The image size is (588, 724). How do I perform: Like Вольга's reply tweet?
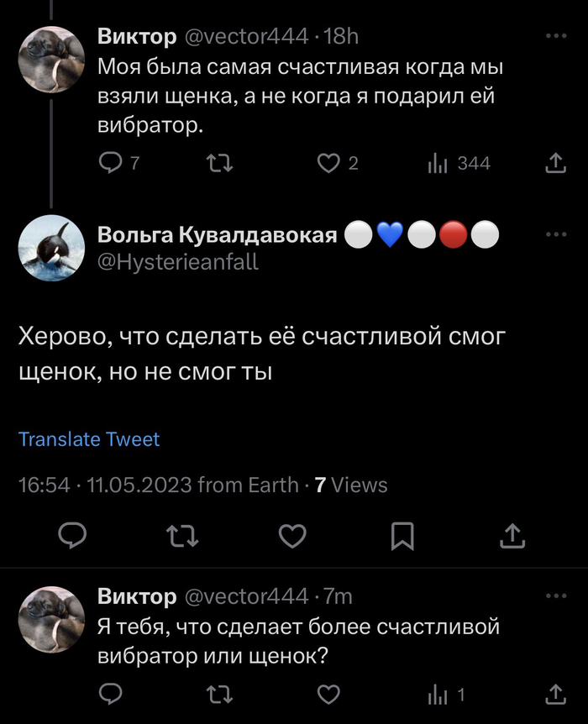tap(290, 535)
